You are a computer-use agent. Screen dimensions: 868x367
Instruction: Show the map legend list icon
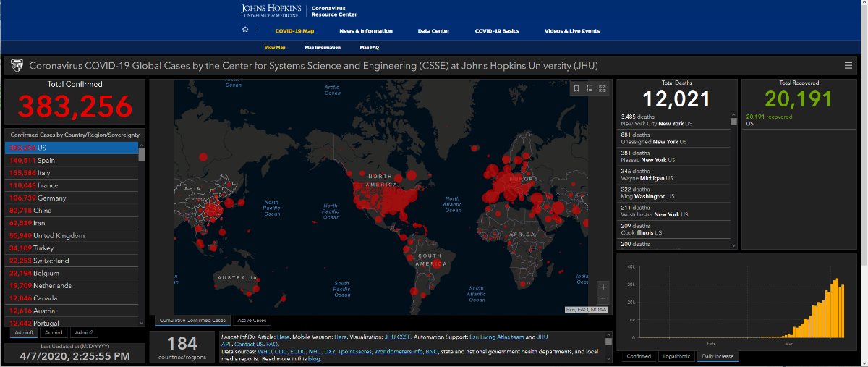click(590, 88)
